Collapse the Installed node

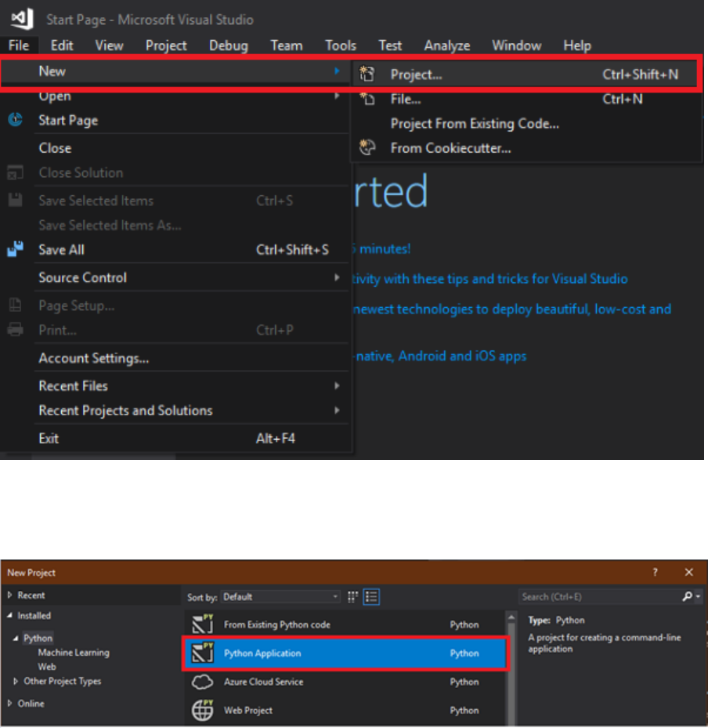(x=9, y=615)
